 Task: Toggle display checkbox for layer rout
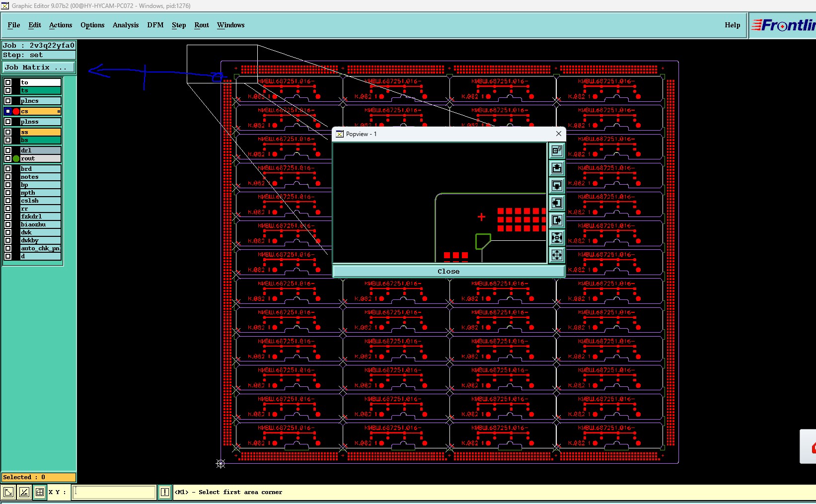click(x=8, y=158)
